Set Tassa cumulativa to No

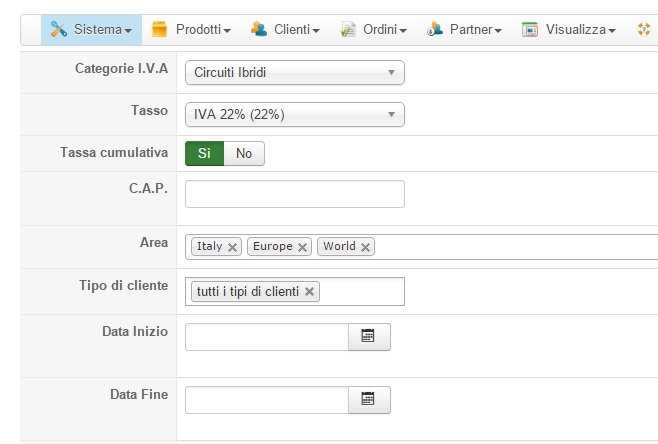pyautogui.click(x=244, y=154)
